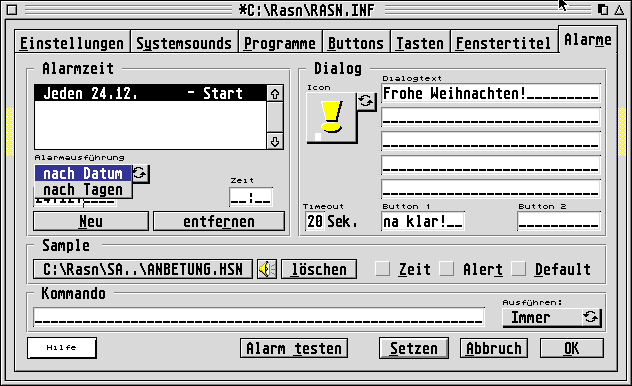Choose 'nach Datum' in the popup list
The image size is (632, 386).
[83, 174]
